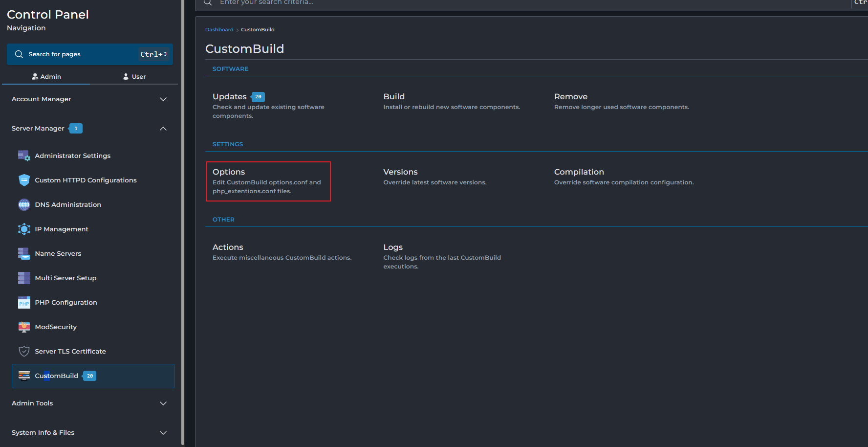
Task: Click the Server TLS Certificate shield icon
Action: 24,351
